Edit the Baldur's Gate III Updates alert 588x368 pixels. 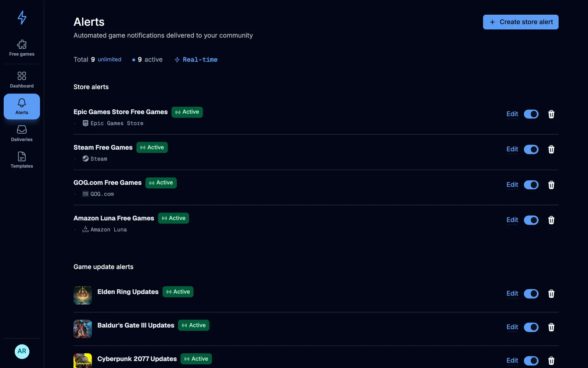click(x=512, y=327)
